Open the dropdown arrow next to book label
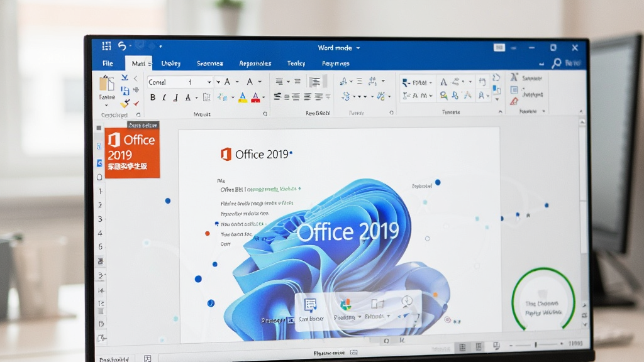The height and width of the screenshot is (362, 644). tap(388, 317)
